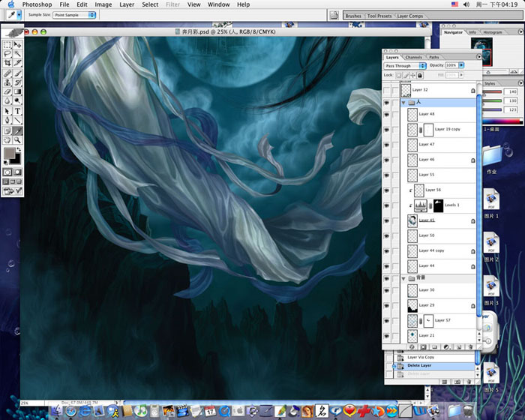The width and height of the screenshot is (525, 420).
Task: Open the Sample Size Point Sample dropdown
Action: (x=74, y=15)
